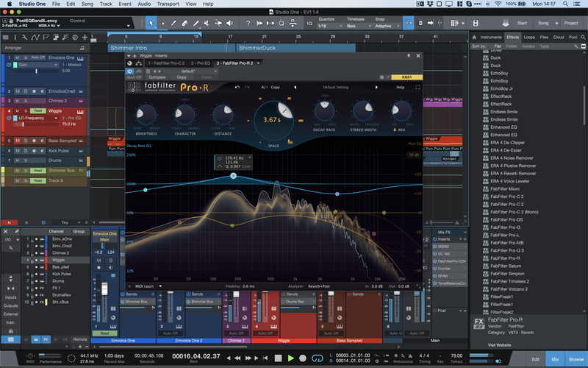The width and height of the screenshot is (588, 368).
Task: Click the A/B Copy button in Pro-R
Action: pyautogui.click(x=275, y=87)
